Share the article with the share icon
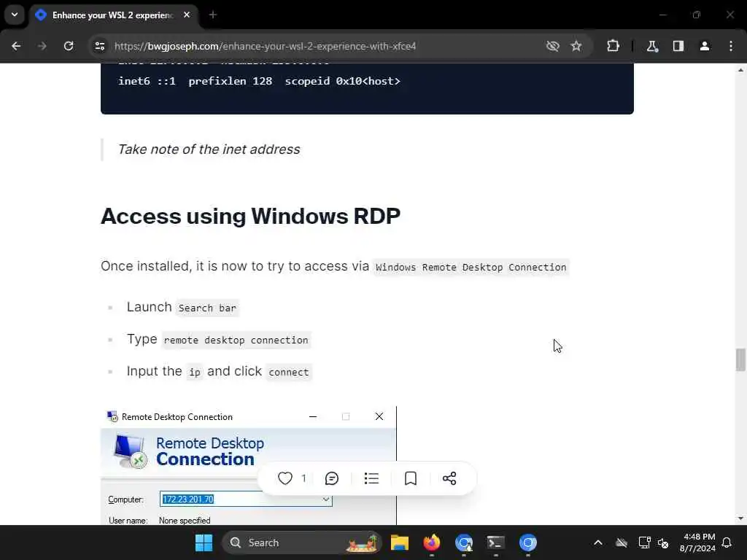This screenshot has height=560, width=747. click(449, 478)
